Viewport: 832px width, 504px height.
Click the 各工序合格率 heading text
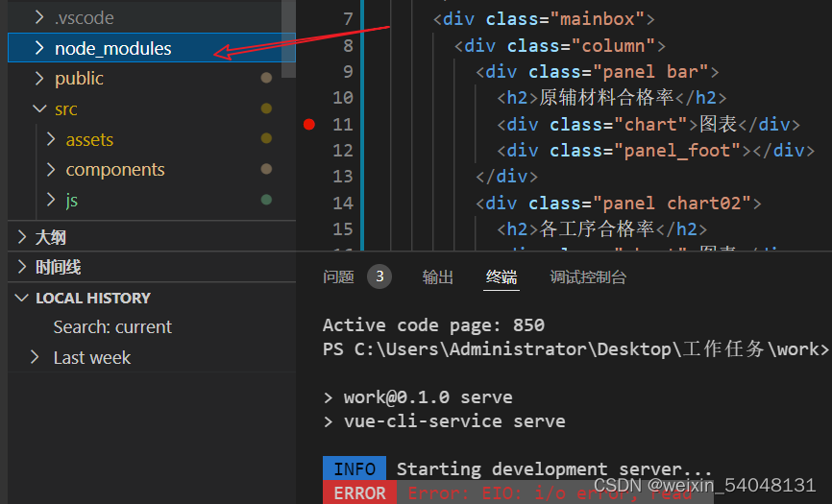click(x=597, y=228)
